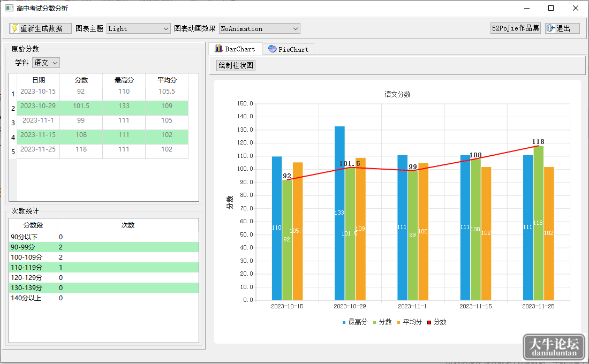Click the green 118 bar for 2023-11-25
This screenshot has height=364, width=589.
(x=538, y=223)
